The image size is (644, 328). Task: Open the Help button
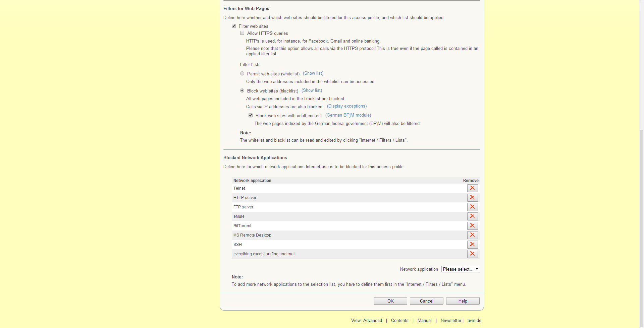pos(463,301)
